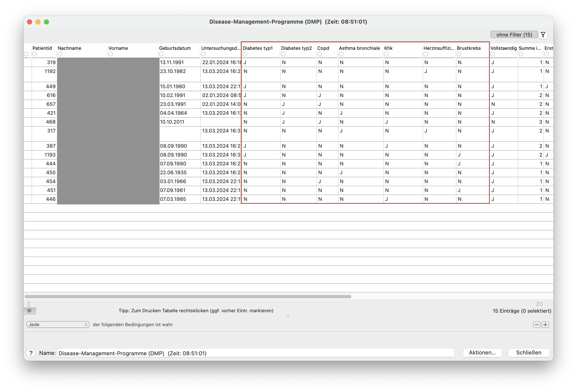The image size is (577, 392).
Task: Click '15 Einträge (0 selektiert)' status text
Action: [x=522, y=311]
